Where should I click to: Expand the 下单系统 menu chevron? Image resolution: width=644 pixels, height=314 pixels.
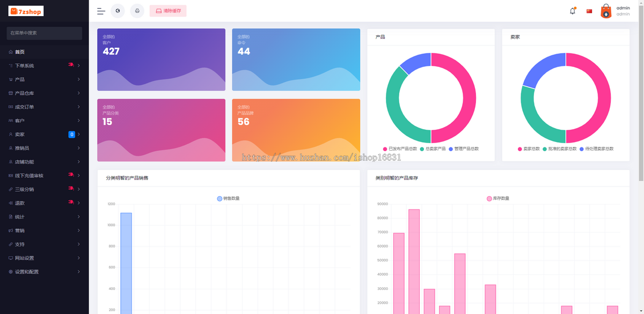(79, 66)
